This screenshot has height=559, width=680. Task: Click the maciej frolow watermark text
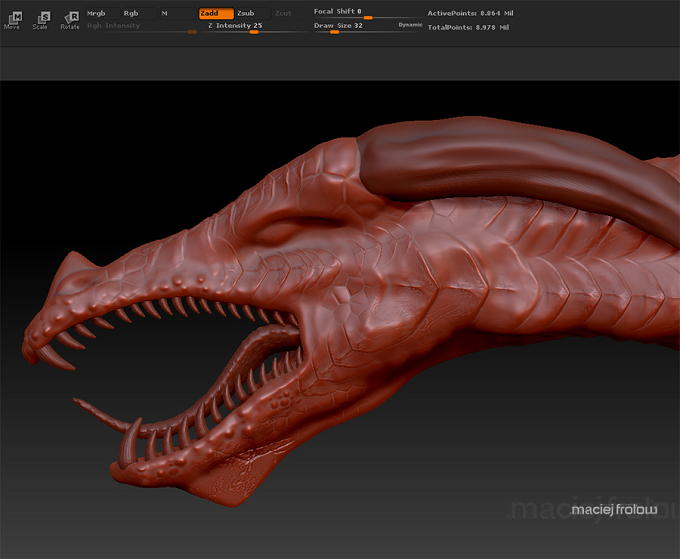click(614, 510)
